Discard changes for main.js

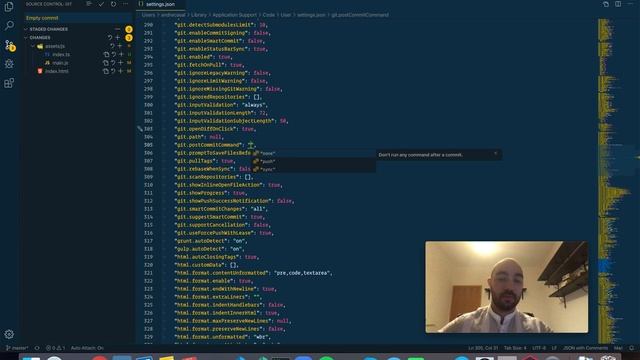click(113, 63)
